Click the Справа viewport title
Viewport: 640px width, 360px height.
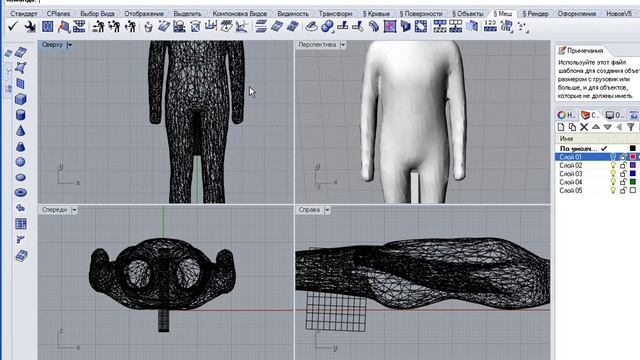tap(309, 210)
